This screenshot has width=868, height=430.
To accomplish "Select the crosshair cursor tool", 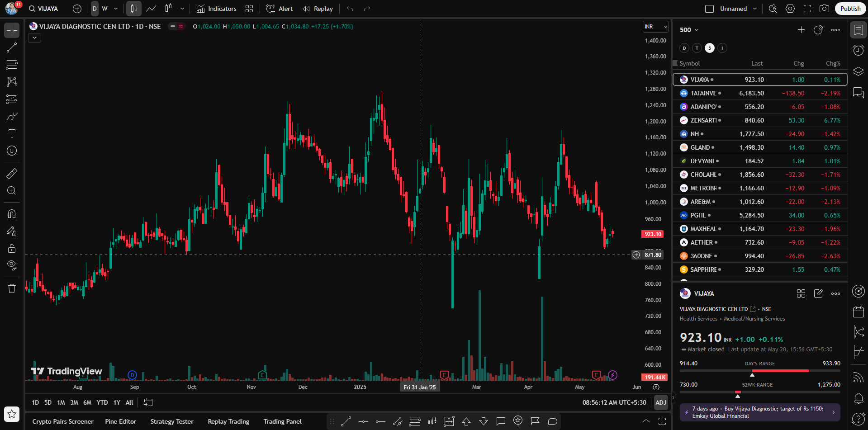I will (x=12, y=30).
